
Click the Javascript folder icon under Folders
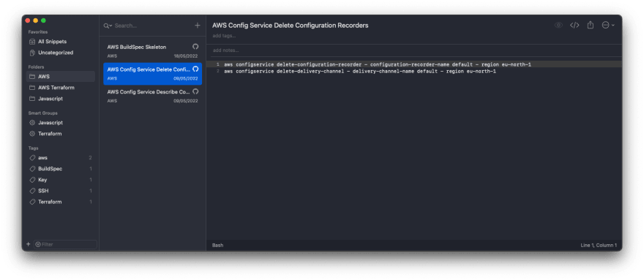tap(32, 99)
